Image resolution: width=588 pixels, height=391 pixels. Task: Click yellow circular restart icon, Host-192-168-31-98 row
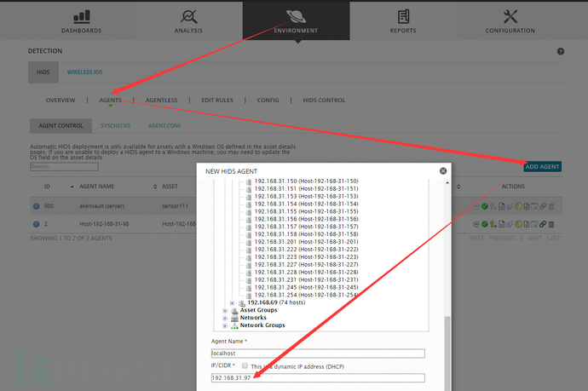(519, 224)
